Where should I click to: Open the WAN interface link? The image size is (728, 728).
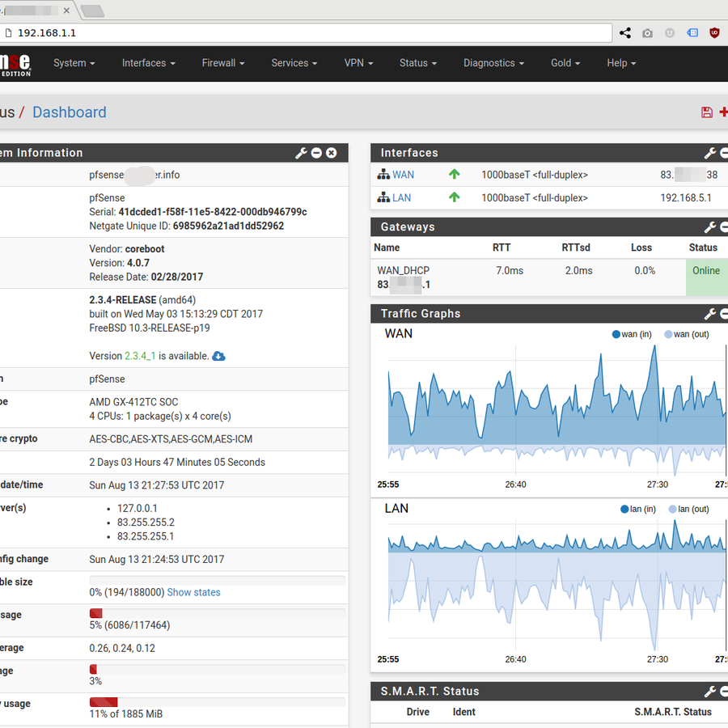403,175
